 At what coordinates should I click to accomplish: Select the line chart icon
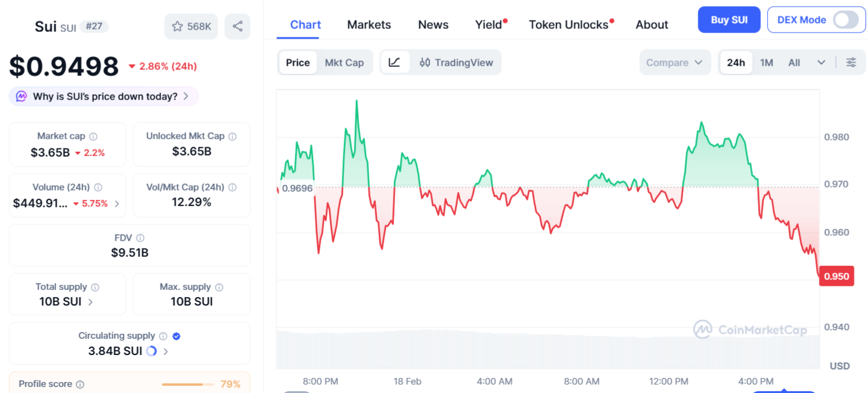395,62
